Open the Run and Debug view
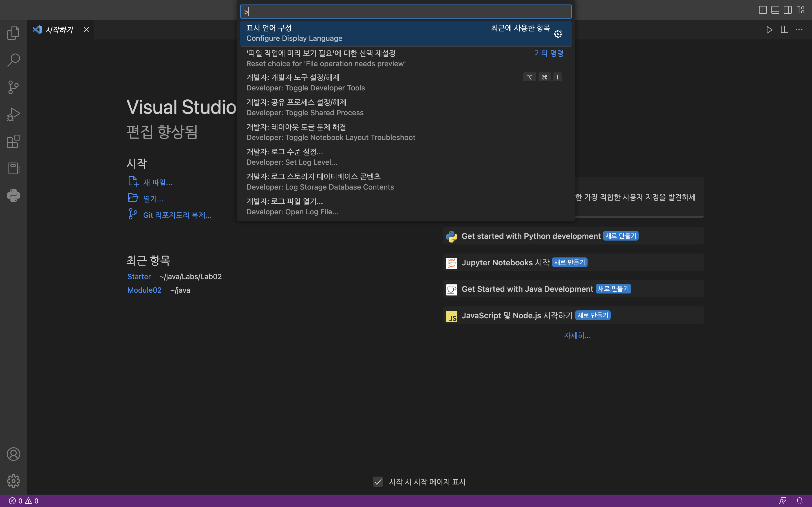Viewport: 812px width, 507px height. pyautogui.click(x=14, y=114)
